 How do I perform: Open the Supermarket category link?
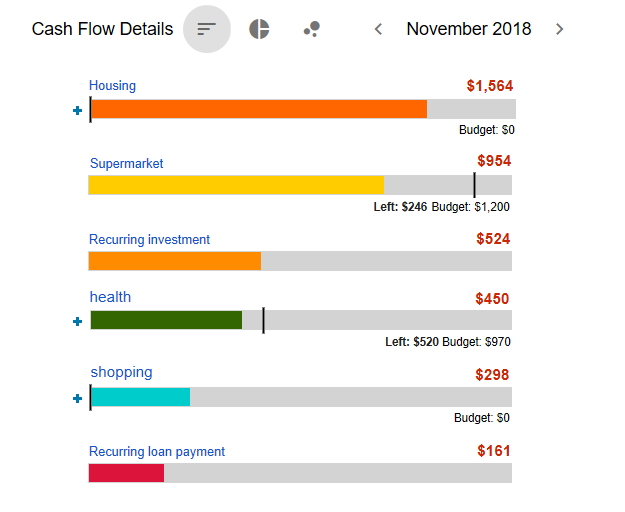[x=126, y=163]
